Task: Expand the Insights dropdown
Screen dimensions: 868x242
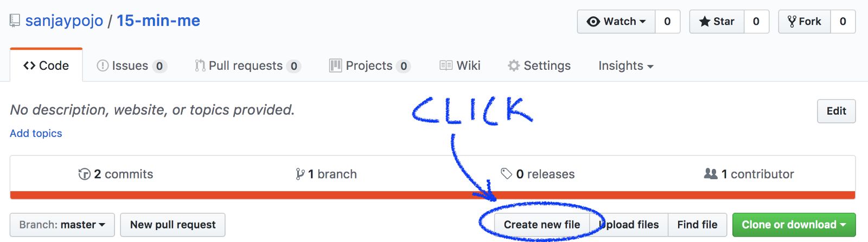Action: pyautogui.click(x=626, y=66)
